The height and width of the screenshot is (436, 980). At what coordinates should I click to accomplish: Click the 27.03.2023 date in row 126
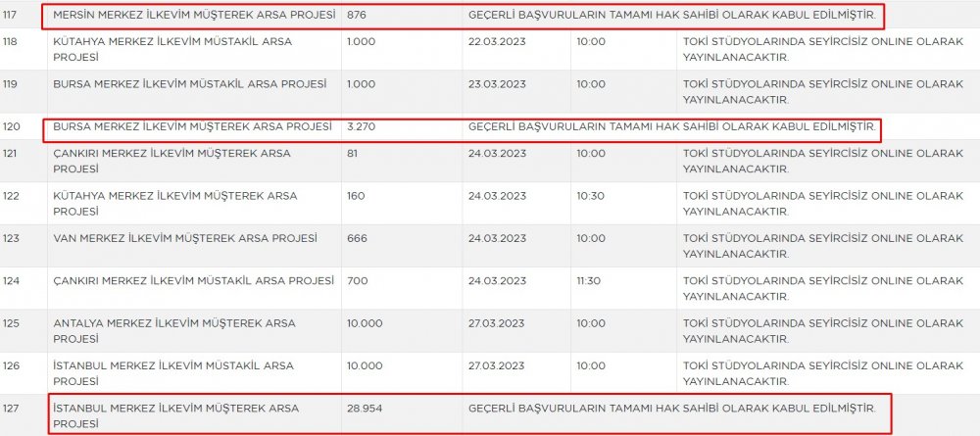[x=496, y=365]
